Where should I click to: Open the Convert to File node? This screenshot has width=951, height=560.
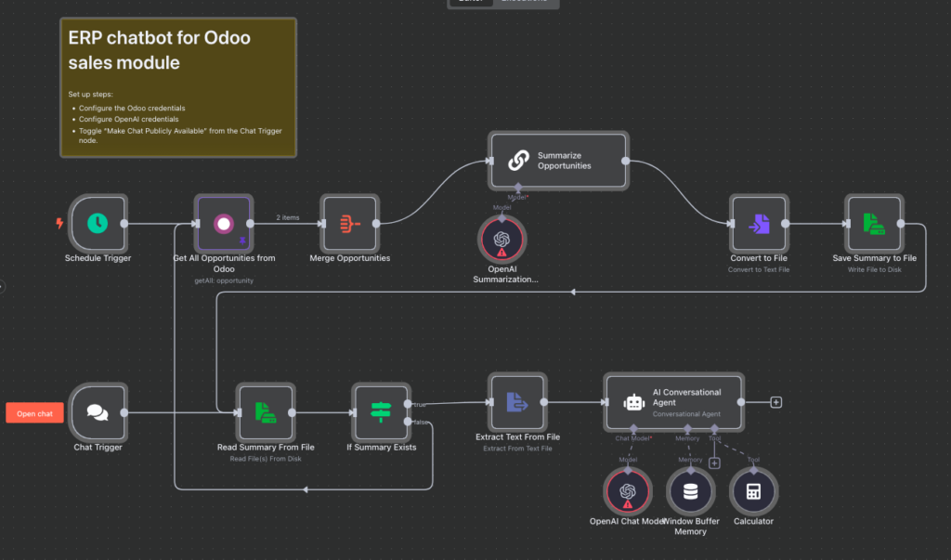pyautogui.click(x=759, y=223)
